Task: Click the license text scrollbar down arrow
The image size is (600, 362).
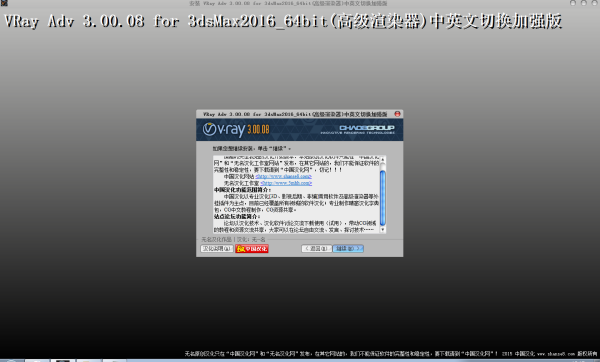Action: pyautogui.click(x=383, y=230)
